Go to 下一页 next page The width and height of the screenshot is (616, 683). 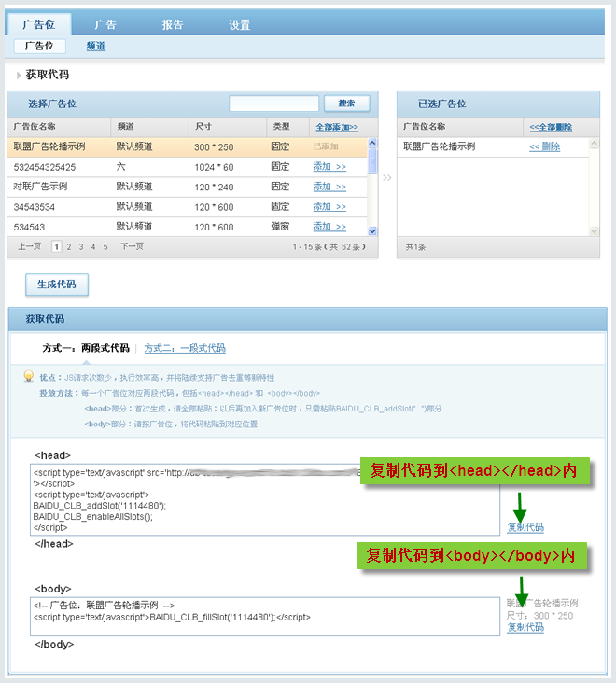tap(132, 246)
